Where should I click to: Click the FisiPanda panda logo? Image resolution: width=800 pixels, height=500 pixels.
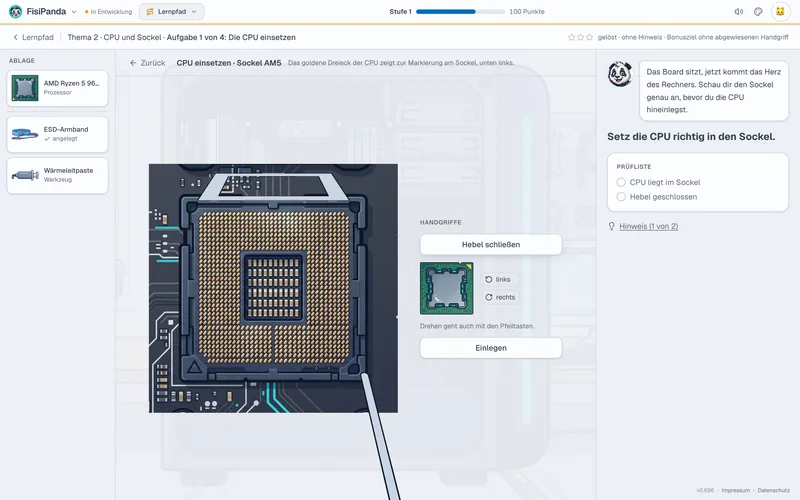click(15, 11)
